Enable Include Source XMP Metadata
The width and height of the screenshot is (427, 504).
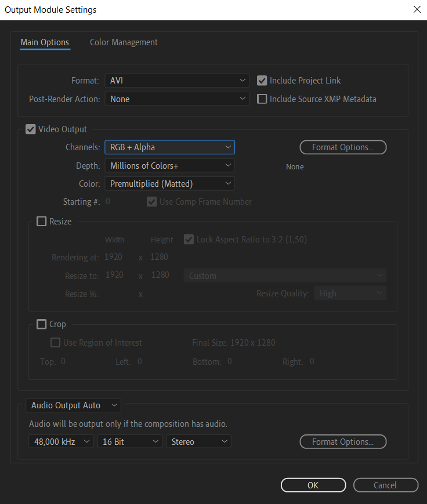[262, 99]
